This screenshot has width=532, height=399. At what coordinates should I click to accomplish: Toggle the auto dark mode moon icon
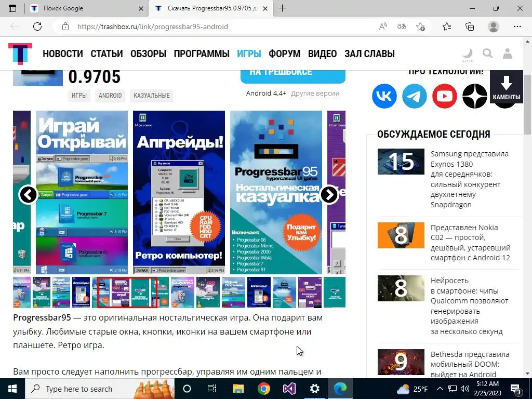point(468,55)
